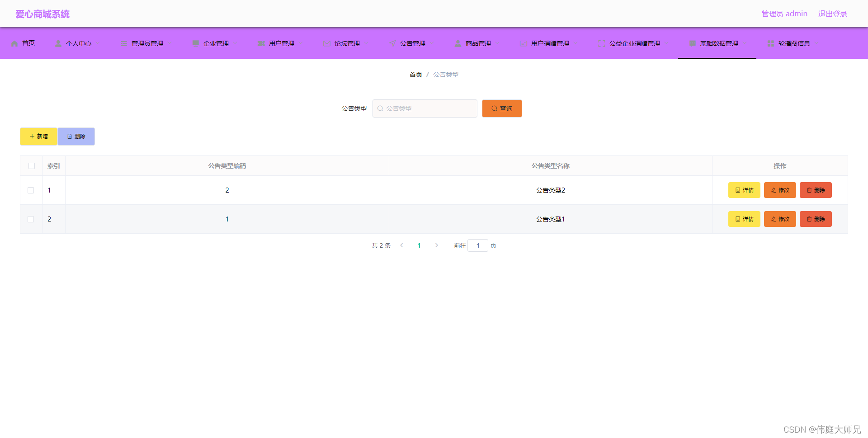Click the user icon beside 商品管理
Screen dimensions: 868x438
pyautogui.click(x=458, y=43)
